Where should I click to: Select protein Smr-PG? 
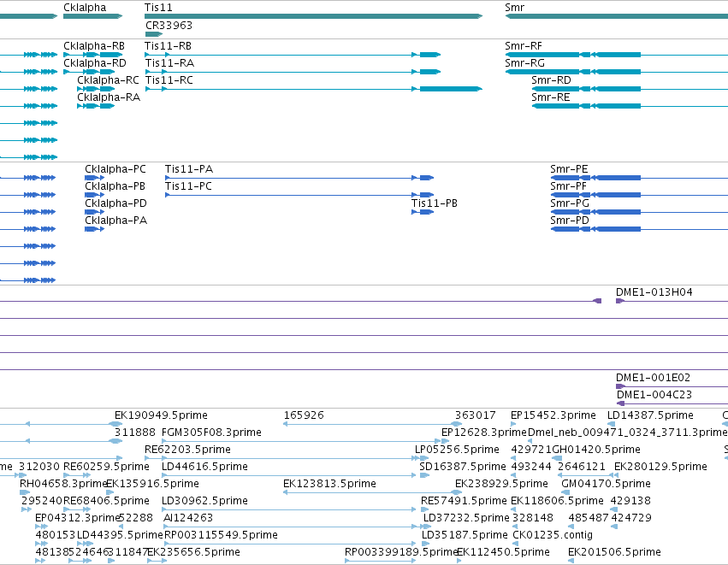(x=639, y=212)
